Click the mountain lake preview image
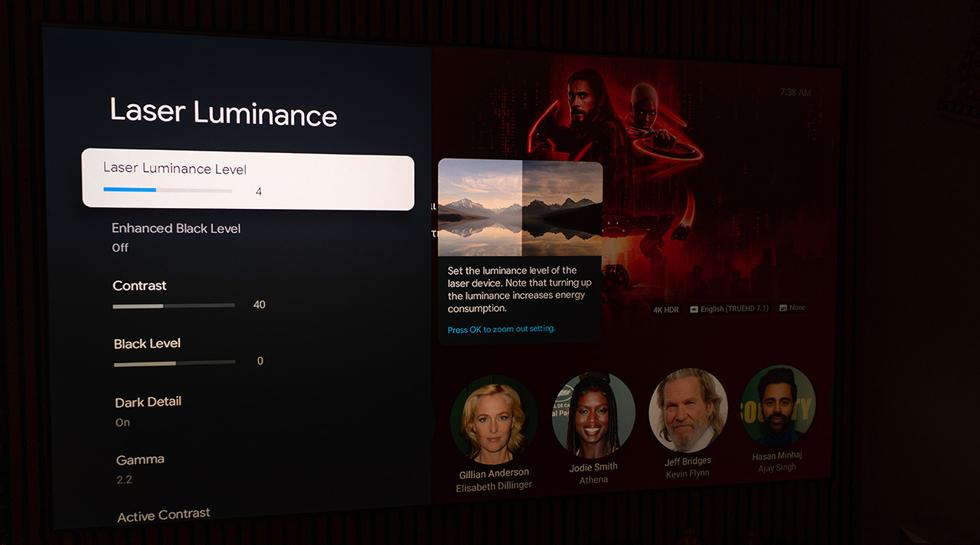 click(520, 207)
